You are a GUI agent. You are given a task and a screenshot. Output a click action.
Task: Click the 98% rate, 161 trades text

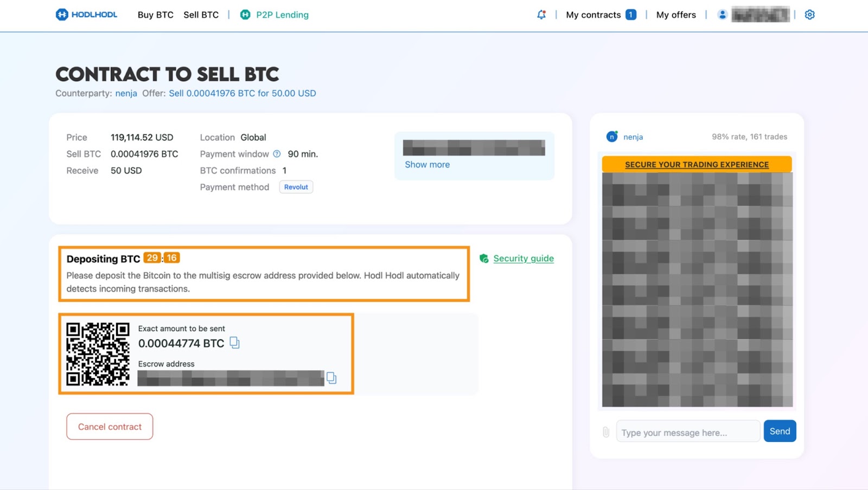point(750,137)
